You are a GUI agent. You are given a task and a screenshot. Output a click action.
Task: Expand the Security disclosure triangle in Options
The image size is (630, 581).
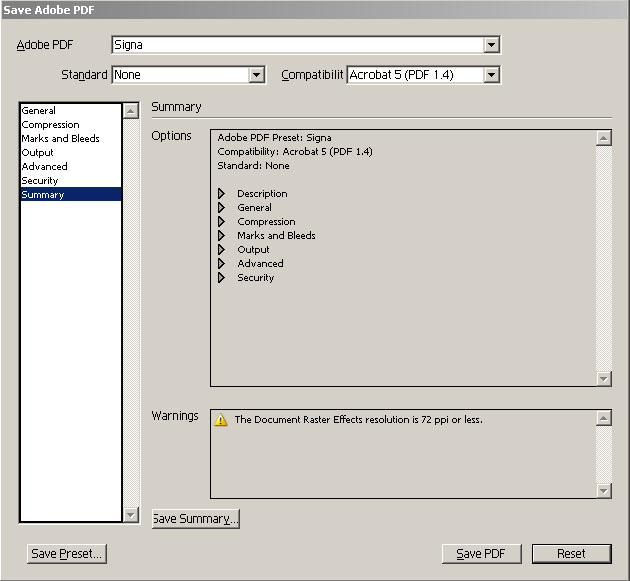(221, 278)
